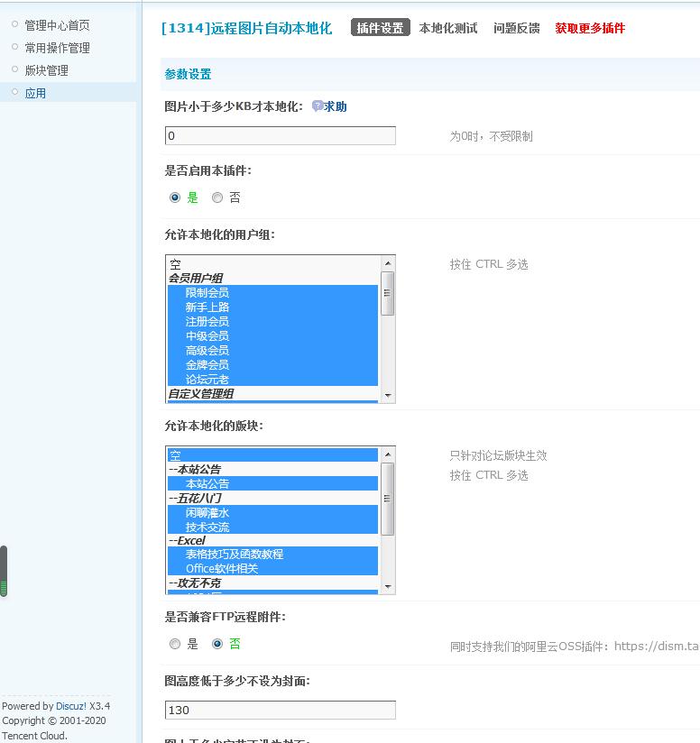Click the forum list scrollbar thumb
Image resolution: width=700 pixels, height=743 pixels.
click(388, 499)
